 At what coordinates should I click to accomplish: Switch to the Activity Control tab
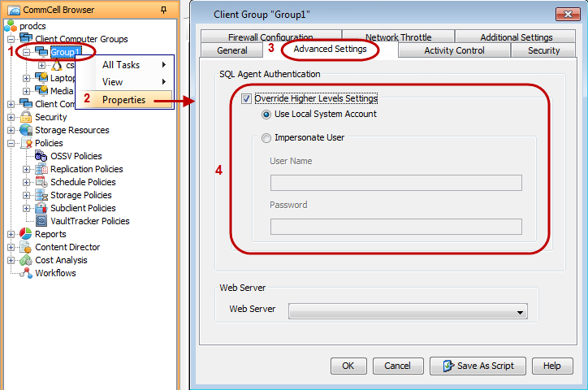454,50
